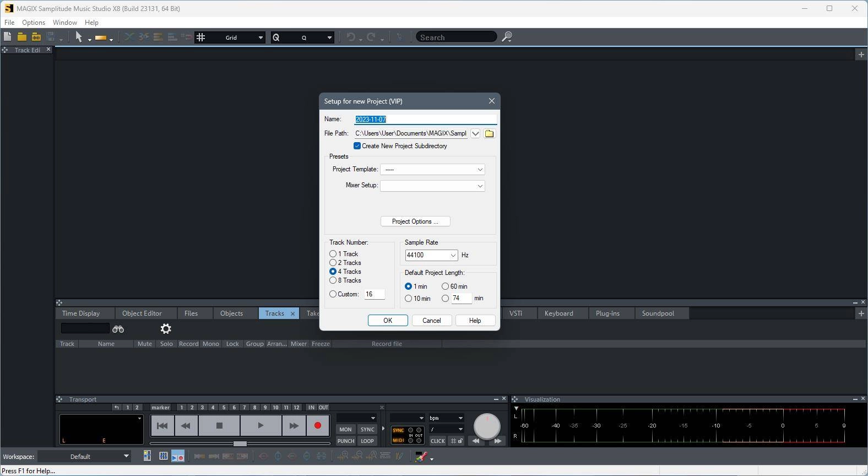Click the transport scrub wheel knob
Image resolution: width=868 pixels, height=476 pixels.
tap(487, 425)
